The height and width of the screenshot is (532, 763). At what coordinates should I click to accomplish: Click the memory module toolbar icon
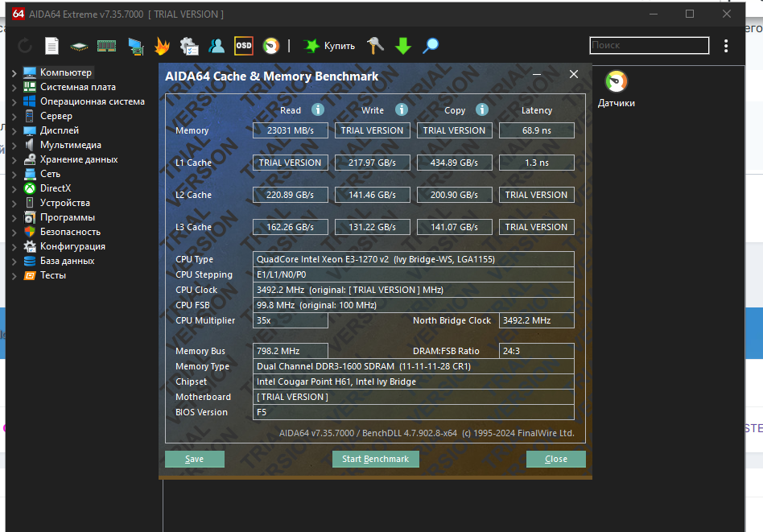[x=106, y=46]
